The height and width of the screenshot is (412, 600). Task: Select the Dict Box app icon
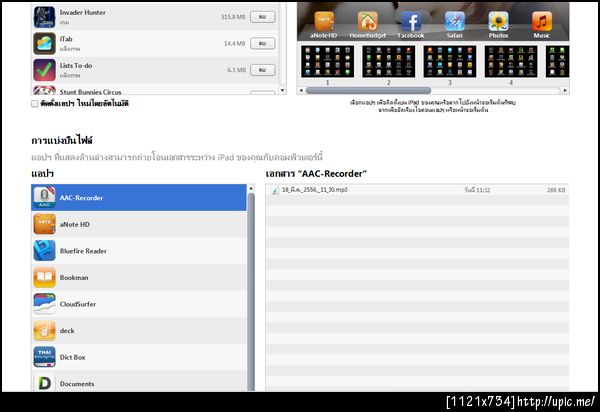tap(44, 357)
